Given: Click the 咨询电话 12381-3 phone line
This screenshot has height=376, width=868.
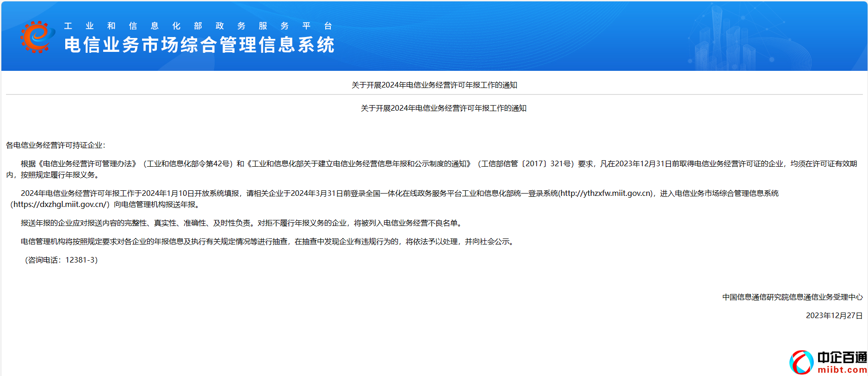Looking at the screenshot, I should [x=61, y=260].
